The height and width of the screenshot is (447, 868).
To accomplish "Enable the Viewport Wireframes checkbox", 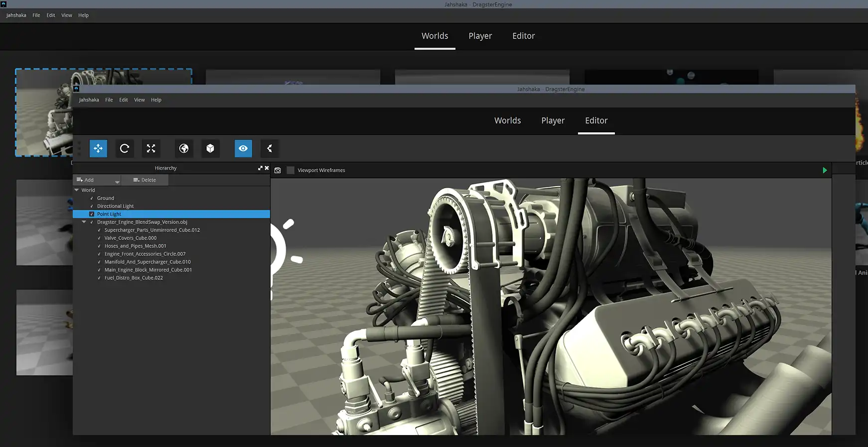I will 290,170.
